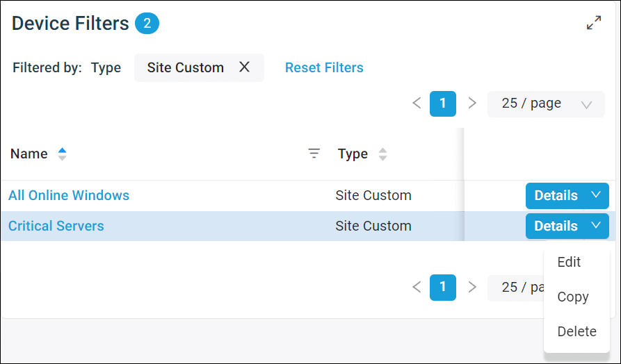Choose Copy from the dropdown menu

[x=573, y=297]
